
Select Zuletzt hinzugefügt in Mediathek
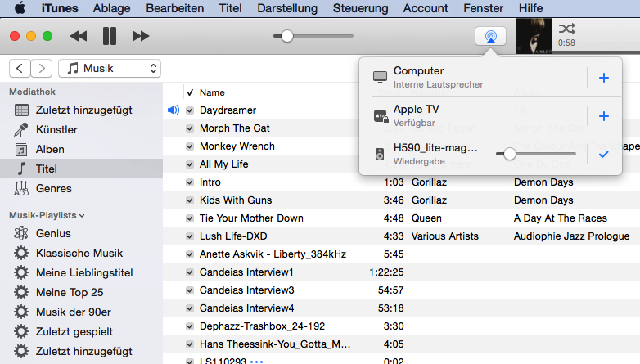(81, 110)
